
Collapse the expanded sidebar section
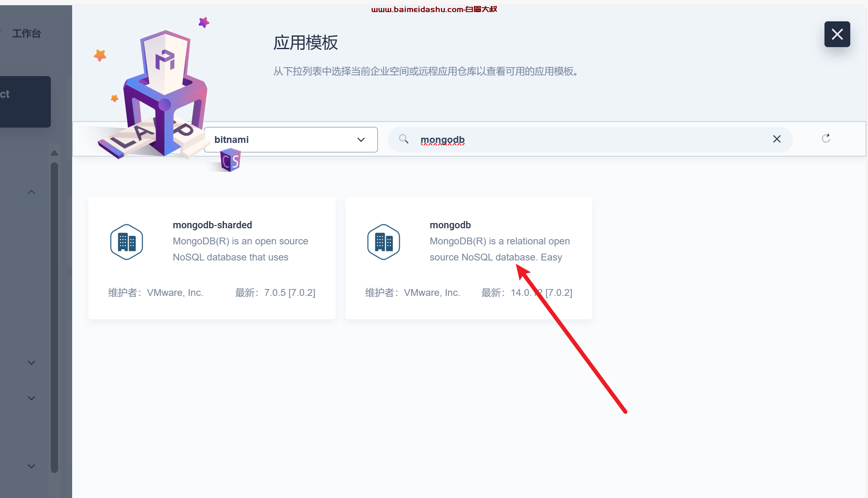point(31,192)
